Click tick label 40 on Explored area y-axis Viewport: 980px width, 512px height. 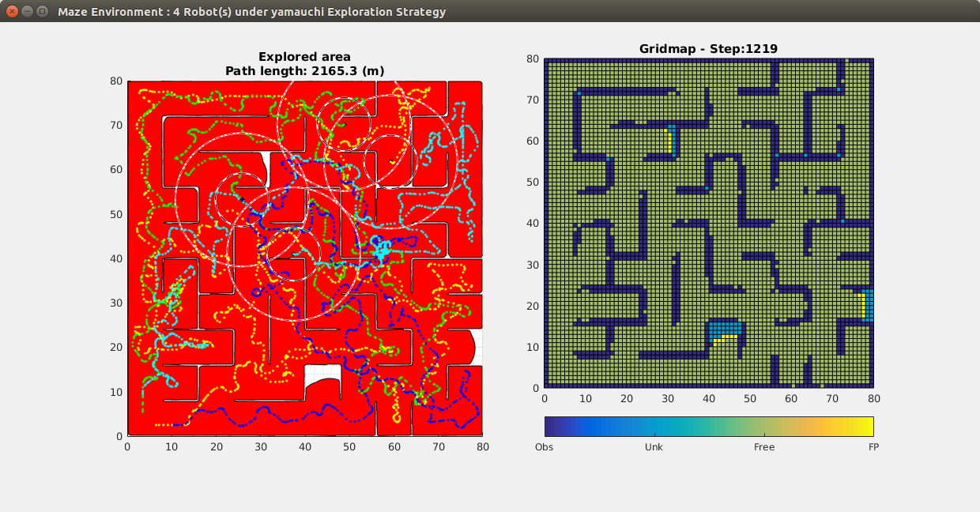coord(117,258)
